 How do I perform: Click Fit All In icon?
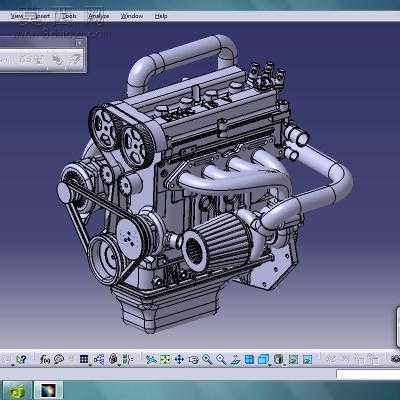(165, 359)
